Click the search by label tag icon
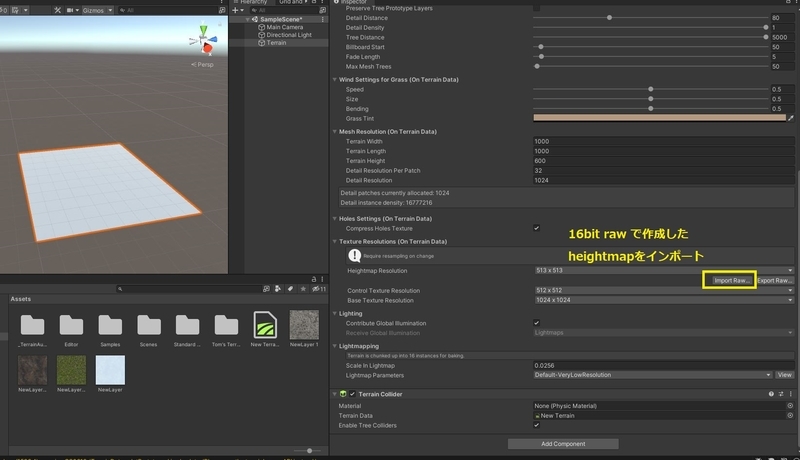 tap(290, 289)
